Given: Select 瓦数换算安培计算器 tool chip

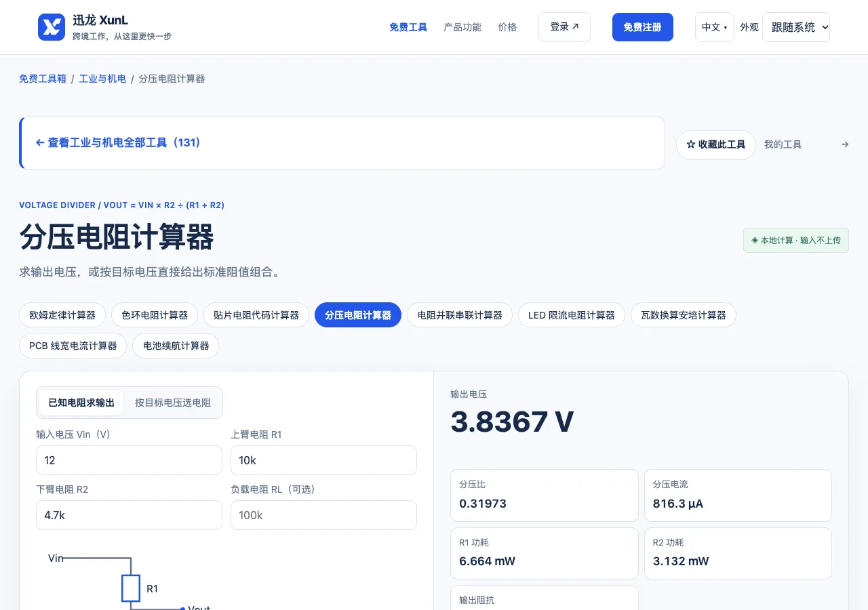Looking at the screenshot, I should tap(684, 315).
